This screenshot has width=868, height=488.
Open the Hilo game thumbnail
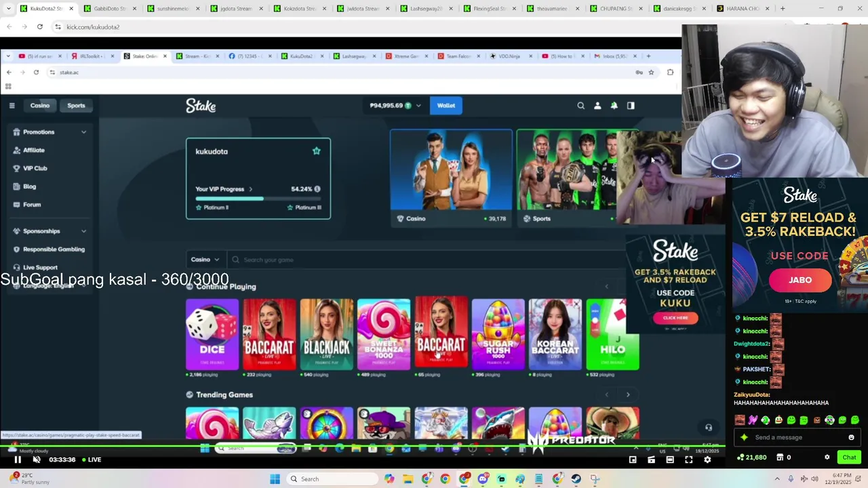click(x=612, y=334)
